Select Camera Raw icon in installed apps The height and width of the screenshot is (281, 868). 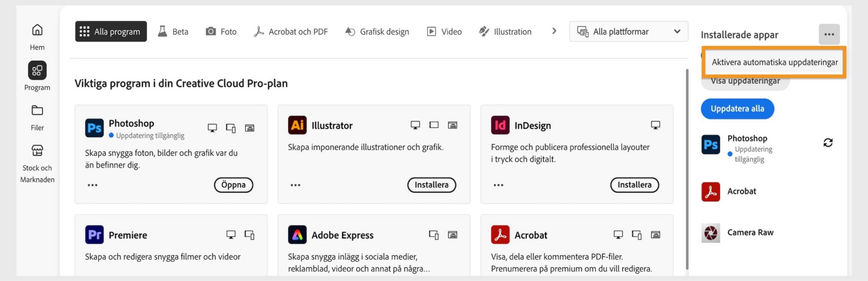point(710,233)
